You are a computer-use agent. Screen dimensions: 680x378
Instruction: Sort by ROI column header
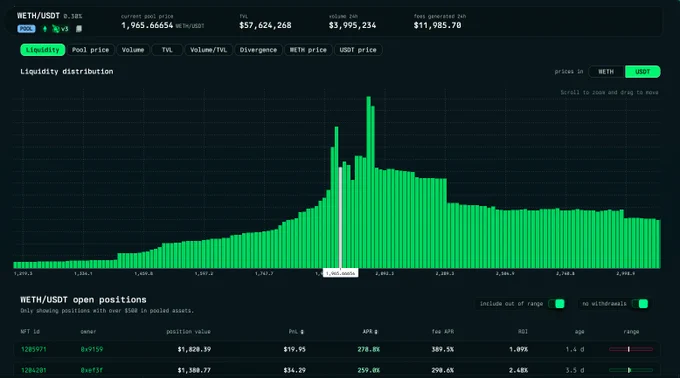click(x=523, y=332)
